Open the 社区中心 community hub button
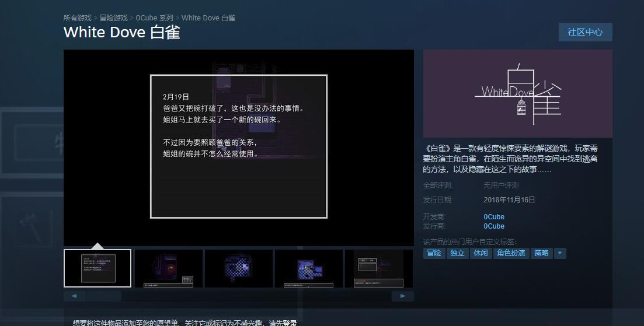 click(x=585, y=32)
